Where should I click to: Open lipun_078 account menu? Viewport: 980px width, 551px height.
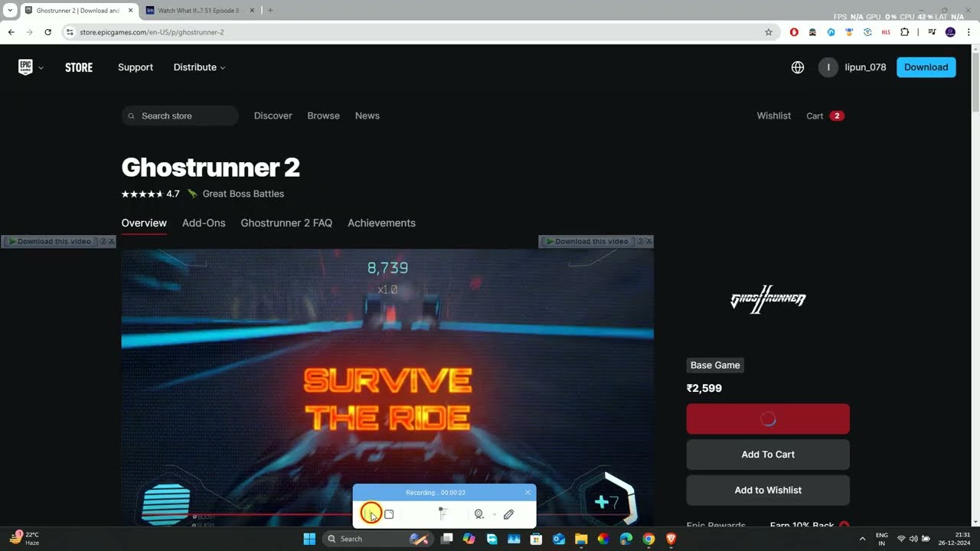pyautogui.click(x=852, y=67)
